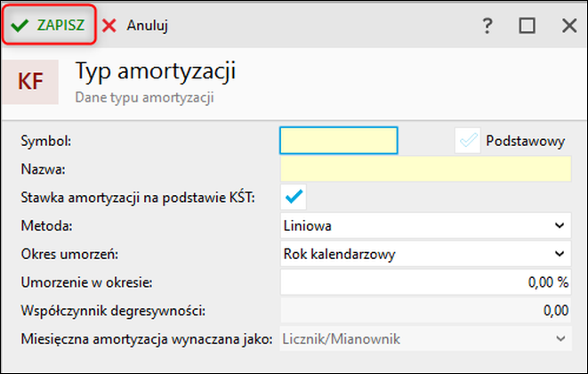The height and width of the screenshot is (374, 588).
Task: Expand Miesięczna amortyzacja wynaczana jako dropdown
Action: click(559, 338)
